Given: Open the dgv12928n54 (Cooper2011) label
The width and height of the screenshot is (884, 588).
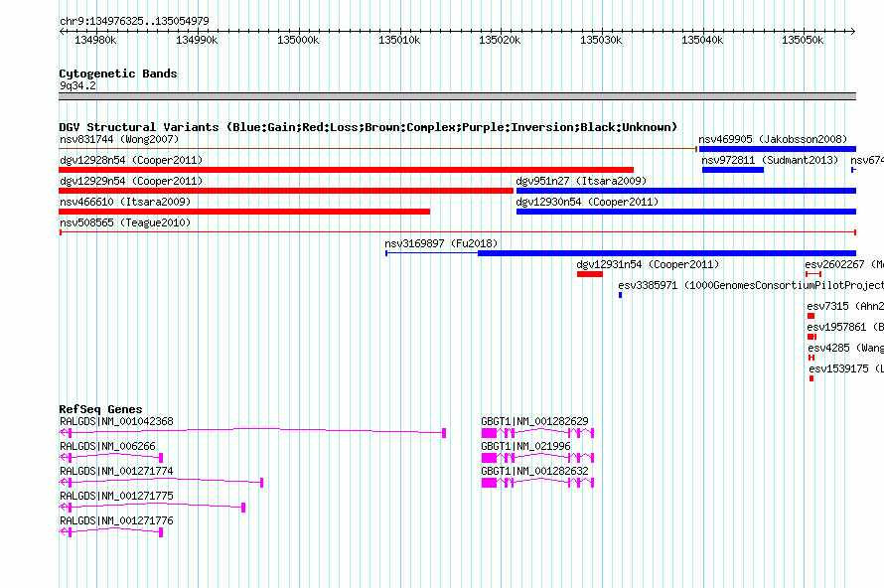Looking at the screenshot, I should 131,160.
